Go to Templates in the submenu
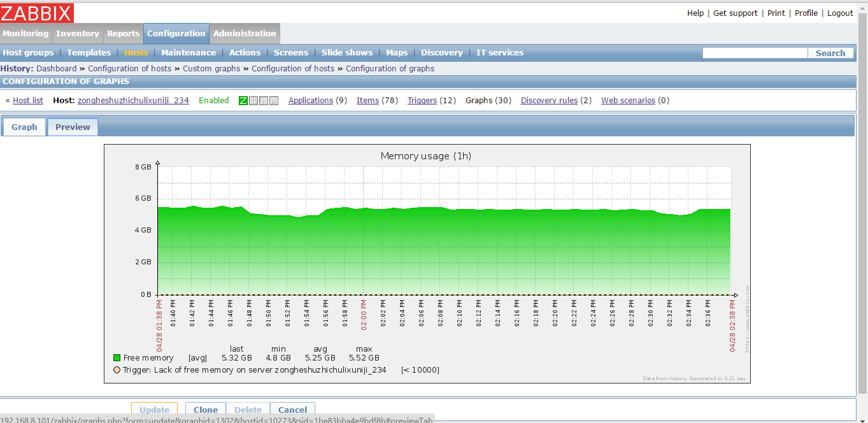Image resolution: width=868 pixels, height=423 pixels. (89, 53)
